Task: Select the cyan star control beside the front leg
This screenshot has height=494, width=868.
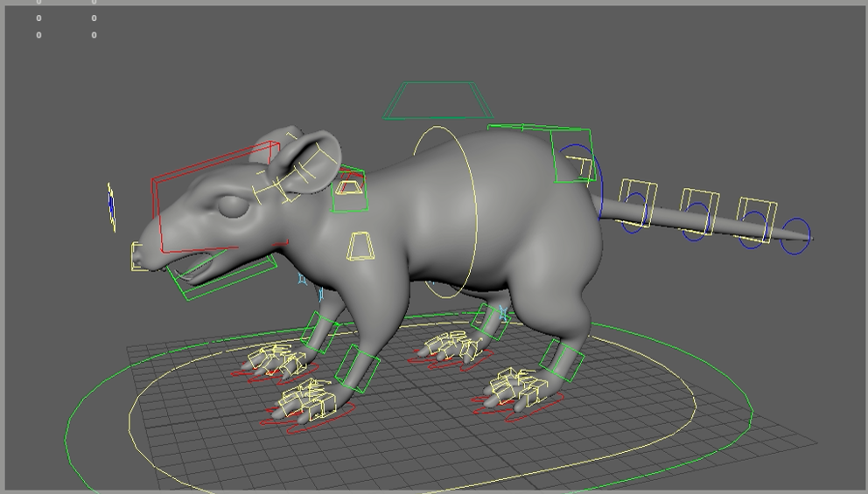Action: 302,279
